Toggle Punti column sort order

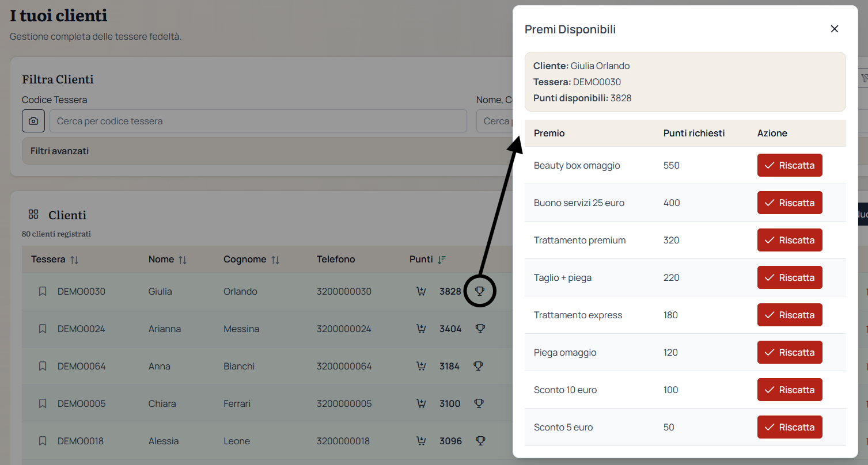pyautogui.click(x=442, y=260)
